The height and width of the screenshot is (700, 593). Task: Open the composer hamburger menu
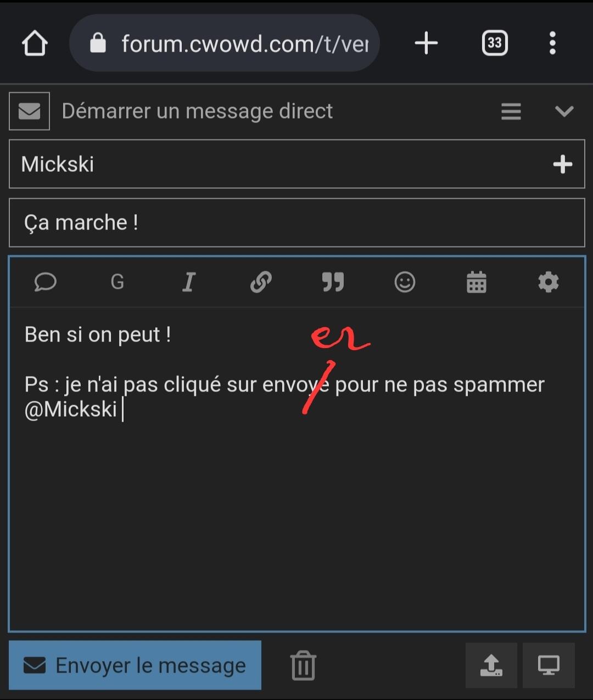pos(511,111)
